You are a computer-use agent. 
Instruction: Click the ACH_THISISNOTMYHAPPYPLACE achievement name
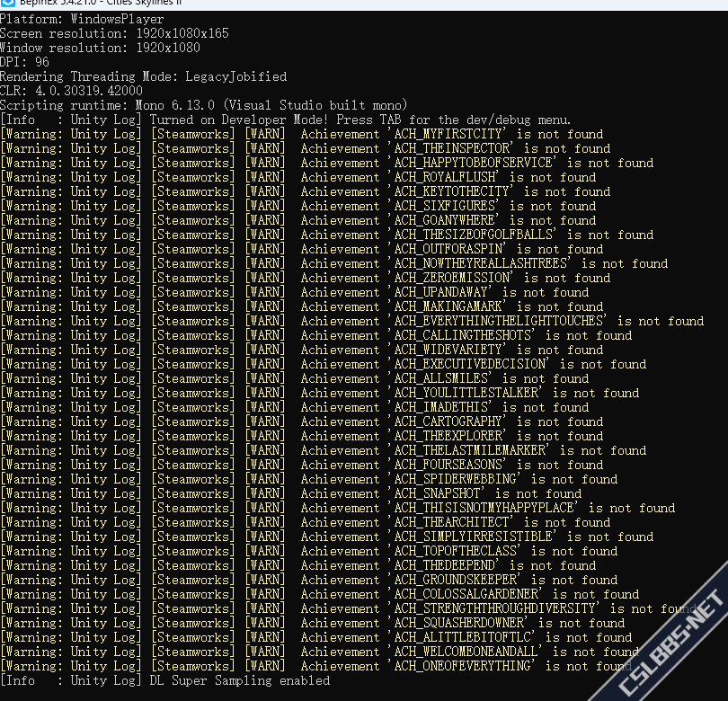pyautogui.click(x=484, y=508)
